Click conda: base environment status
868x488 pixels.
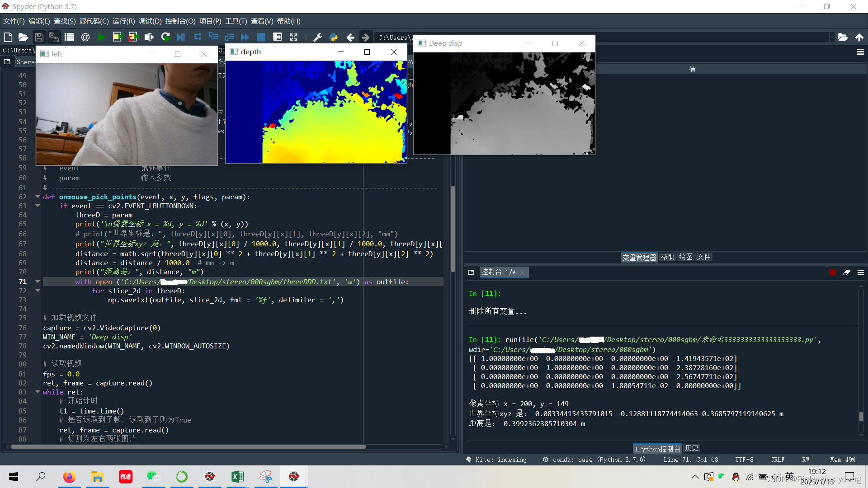pyautogui.click(x=594, y=460)
